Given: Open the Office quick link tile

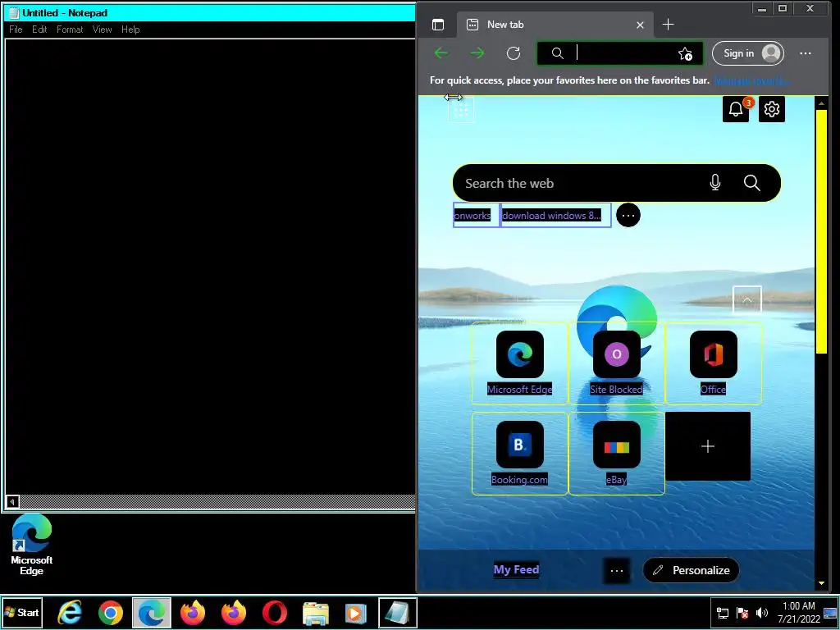Looking at the screenshot, I should click(713, 363).
